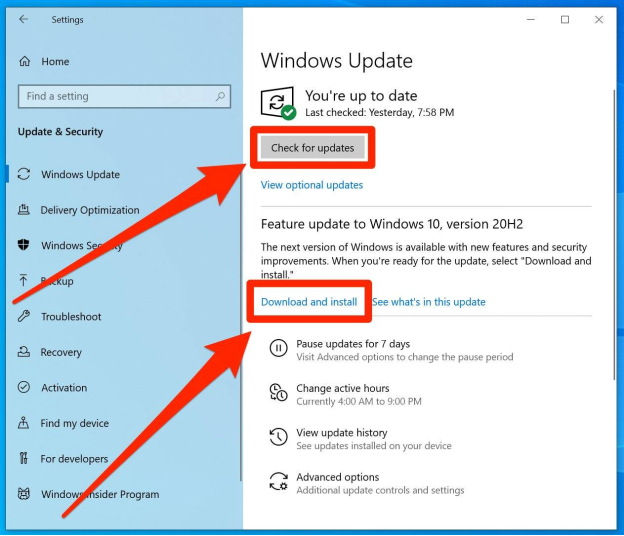Image resolution: width=624 pixels, height=536 pixels.
Task: Open View update history
Action: click(341, 433)
